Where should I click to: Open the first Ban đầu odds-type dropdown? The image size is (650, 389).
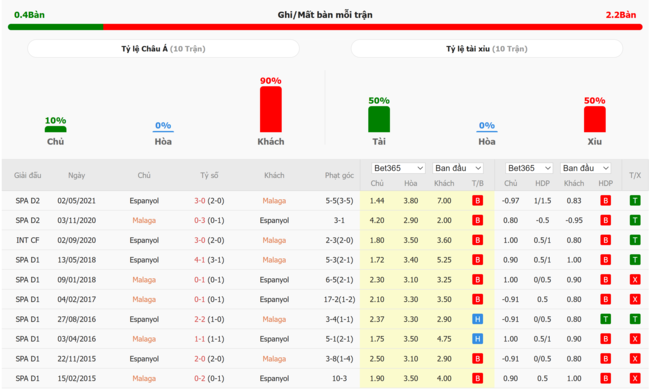[458, 168]
